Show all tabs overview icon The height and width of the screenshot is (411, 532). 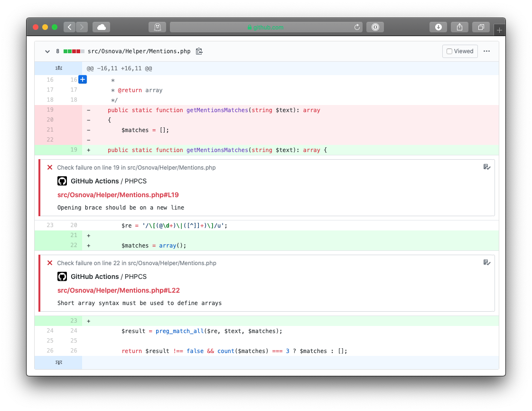[481, 27]
